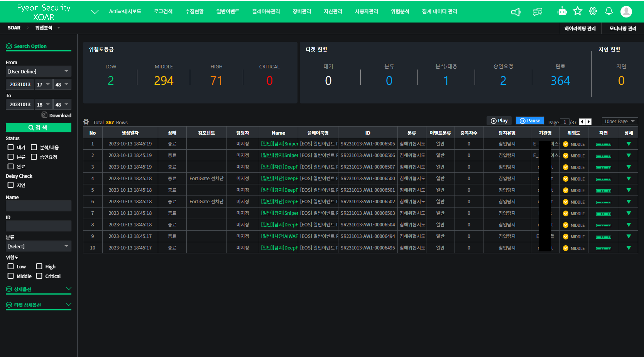Open the From hour 17 dropdown
The height and width of the screenshot is (357, 644).
point(43,84)
